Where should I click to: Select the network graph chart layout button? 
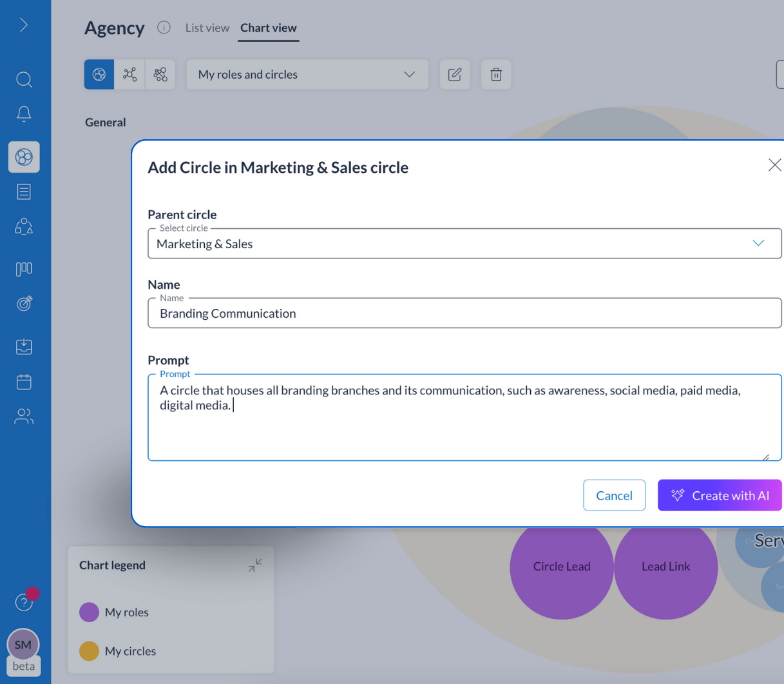pyautogui.click(x=129, y=74)
